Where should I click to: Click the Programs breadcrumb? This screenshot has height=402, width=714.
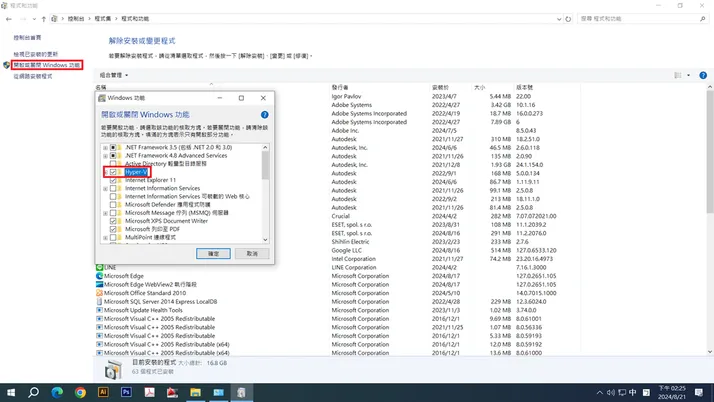pyautogui.click(x=103, y=19)
